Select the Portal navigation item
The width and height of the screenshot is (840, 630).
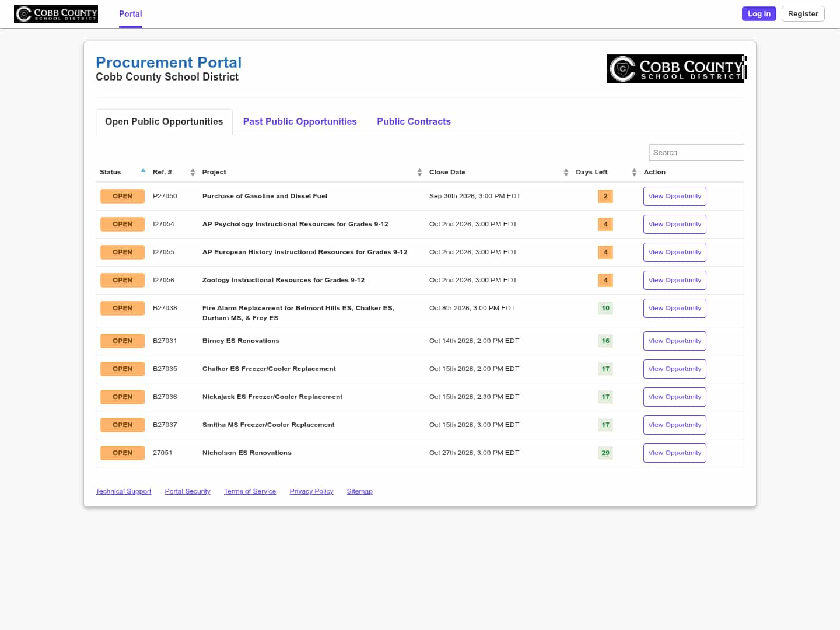tap(131, 14)
